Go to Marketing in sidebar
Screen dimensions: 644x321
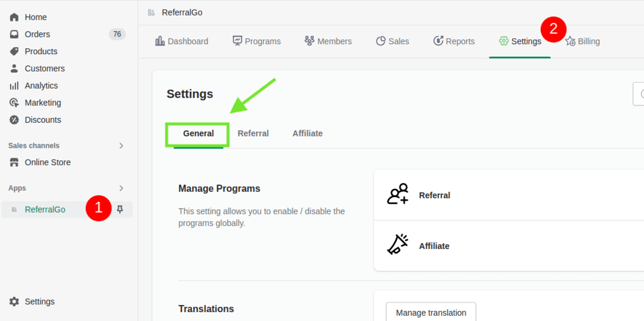42,103
